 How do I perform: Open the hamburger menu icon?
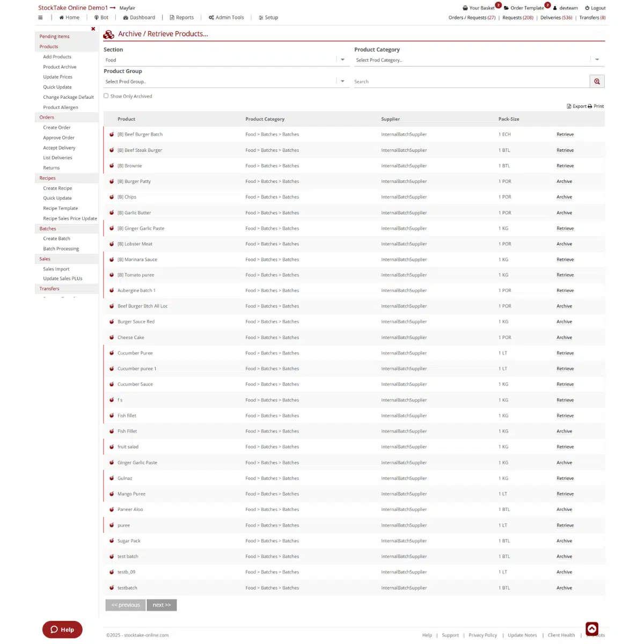pyautogui.click(x=40, y=18)
